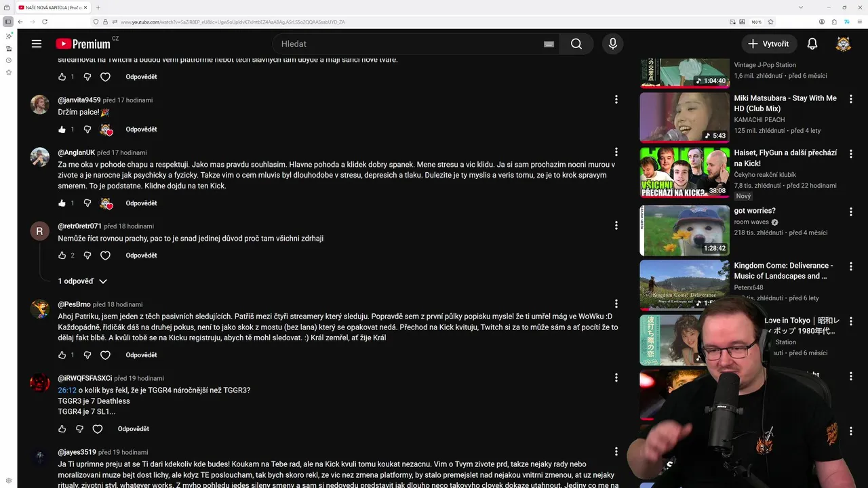The height and width of the screenshot is (488, 868).
Task: Like the comment by @AnglanUK
Action: click(62, 203)
